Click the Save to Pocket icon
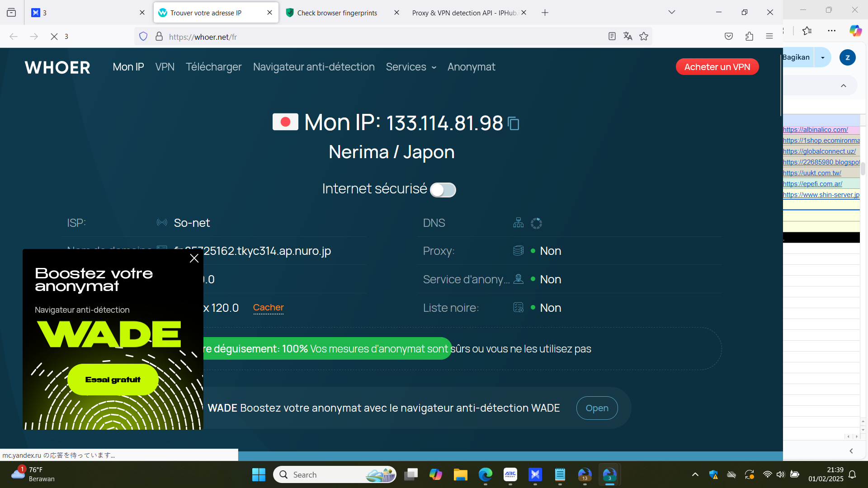Screen dimensions: 868x488 (728, 37)
